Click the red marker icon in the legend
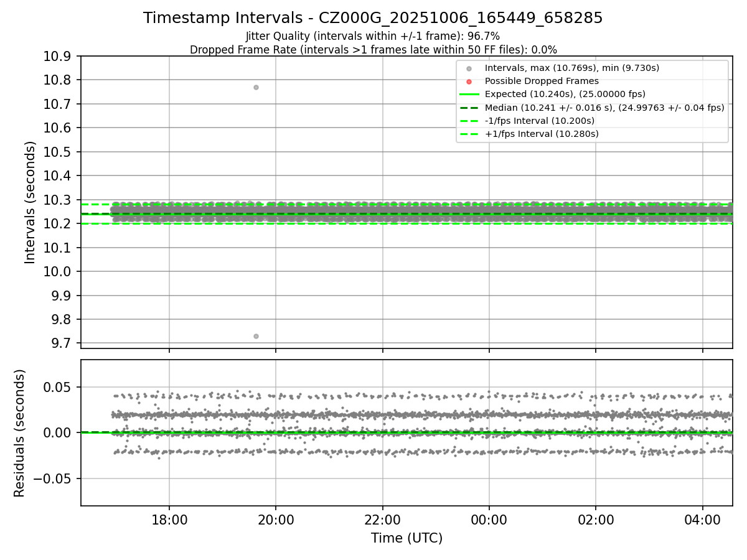The image size is (747, 560). point(469,82)
